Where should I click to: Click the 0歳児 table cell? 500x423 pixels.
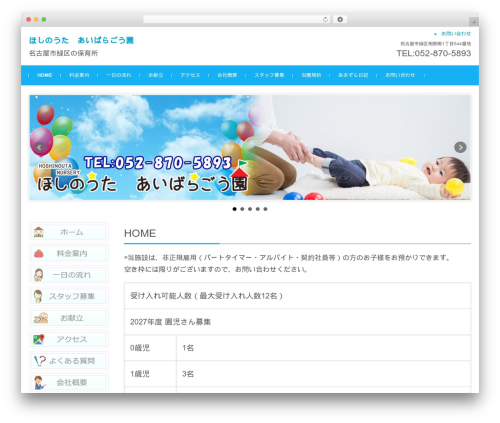point(150,348)
